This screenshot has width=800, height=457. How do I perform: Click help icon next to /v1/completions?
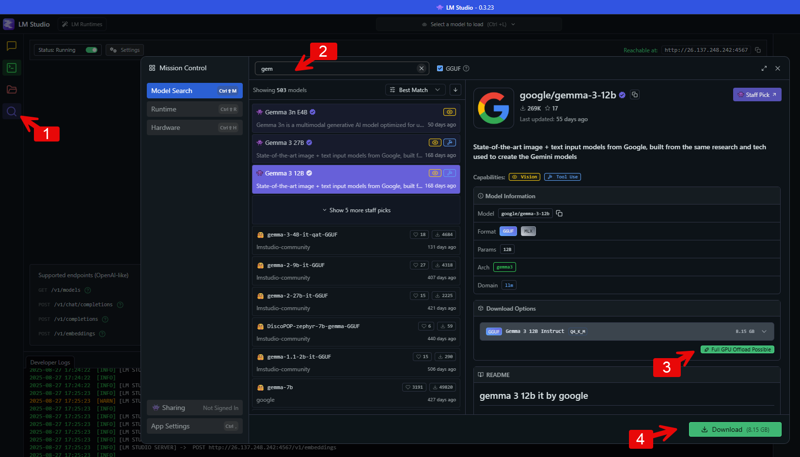(x=105, y=319)
